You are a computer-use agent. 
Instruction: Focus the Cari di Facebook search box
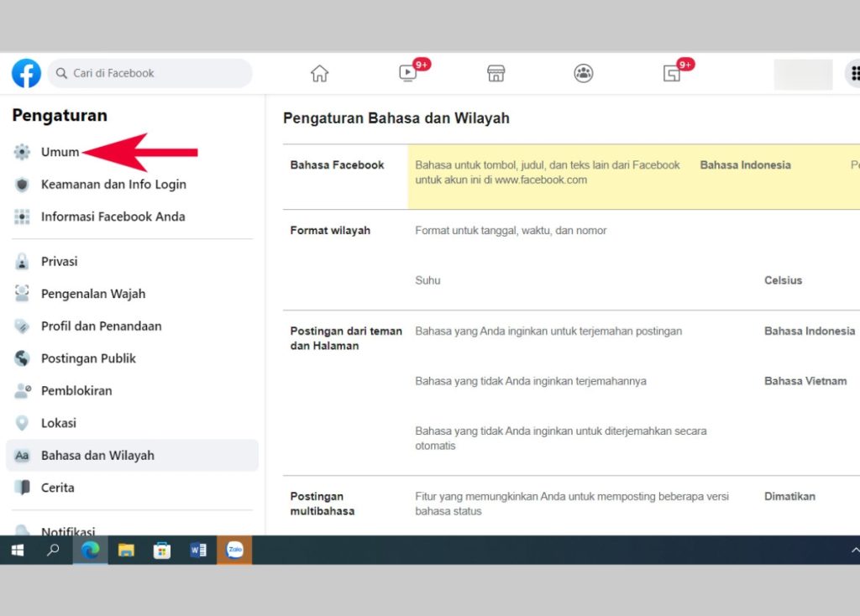point(149,73)
